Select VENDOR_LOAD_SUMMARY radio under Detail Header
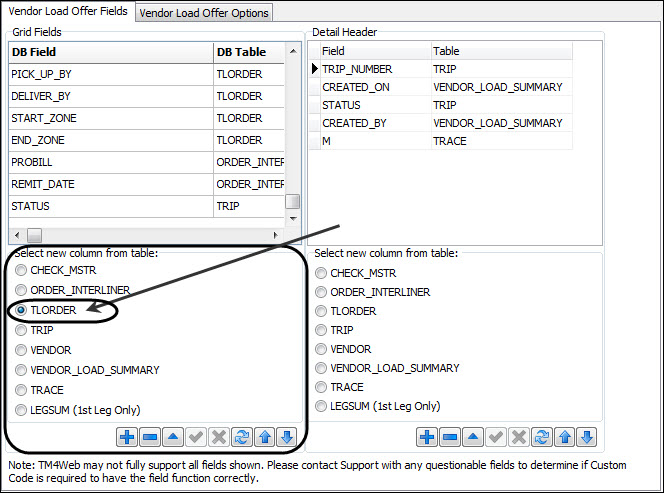Viewport: 664px width, 493px height. click(321, 368)
